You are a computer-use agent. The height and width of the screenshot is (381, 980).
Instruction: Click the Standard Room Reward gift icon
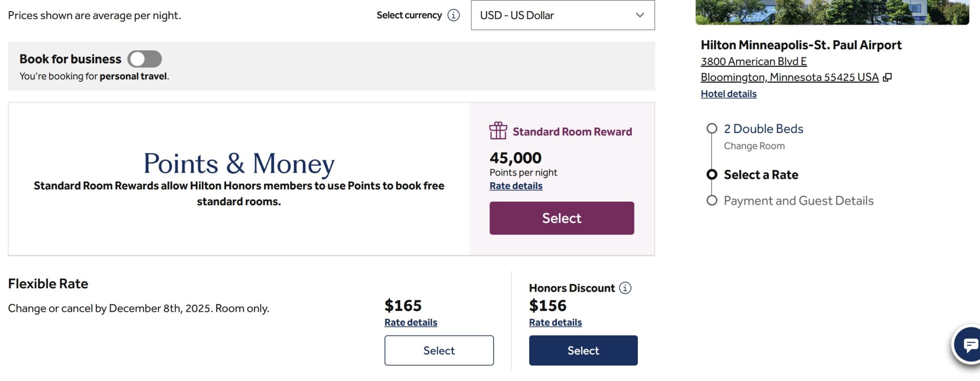pyautogui.click(x=498, y=131)
